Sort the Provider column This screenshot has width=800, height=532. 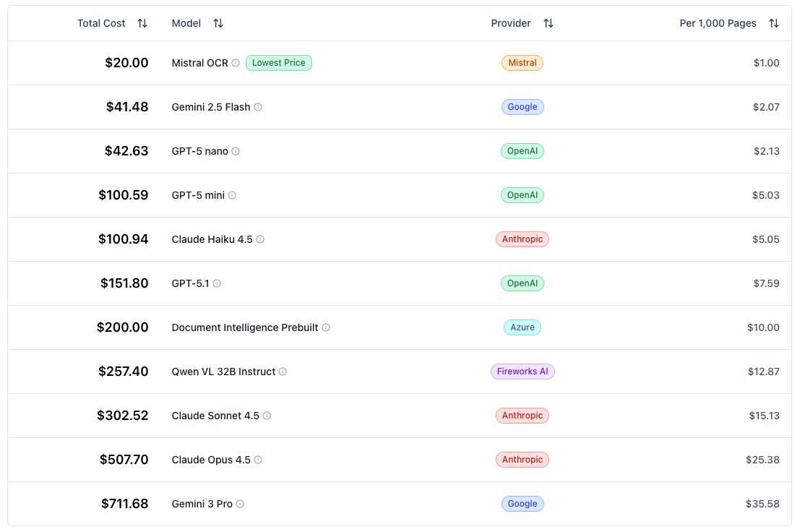549,23
